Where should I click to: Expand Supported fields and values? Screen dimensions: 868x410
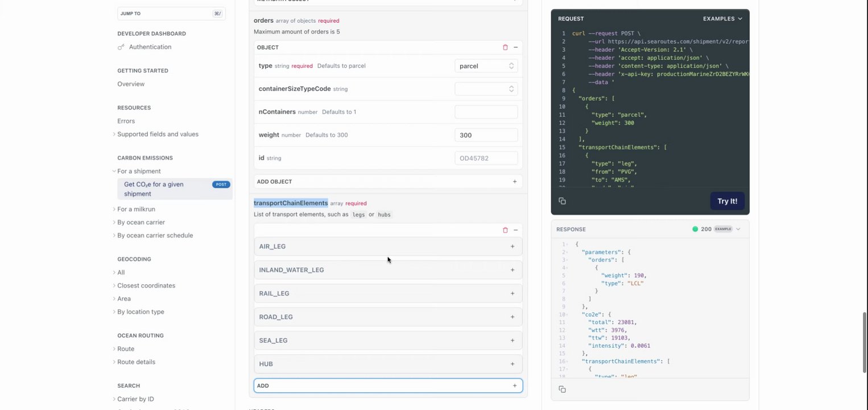tap(158, 134)
